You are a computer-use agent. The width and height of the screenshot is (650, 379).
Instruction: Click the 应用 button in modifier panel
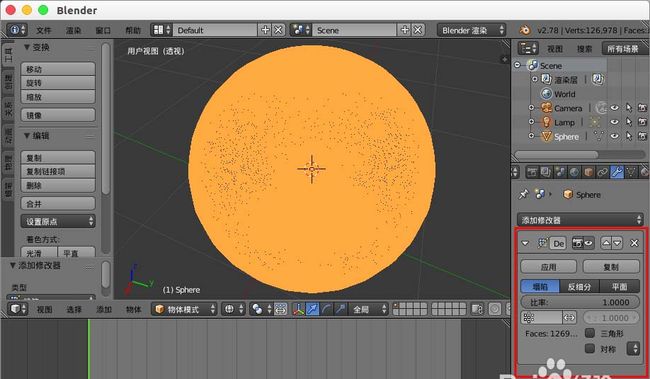pos(548,267)
